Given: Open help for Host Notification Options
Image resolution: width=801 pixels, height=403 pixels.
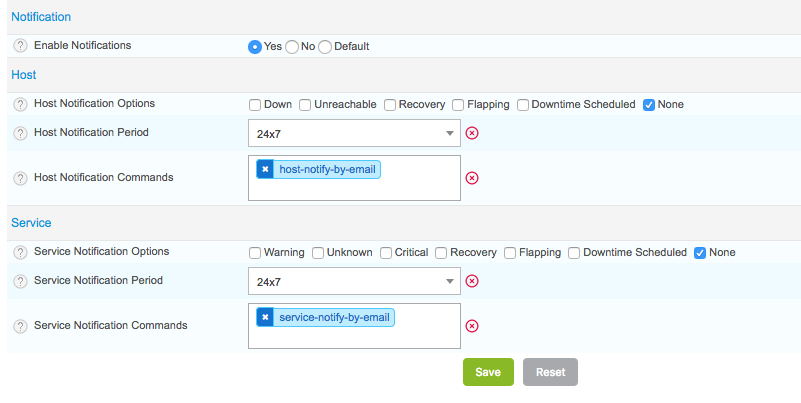Looking at the screenshot, I should (20, 104).
